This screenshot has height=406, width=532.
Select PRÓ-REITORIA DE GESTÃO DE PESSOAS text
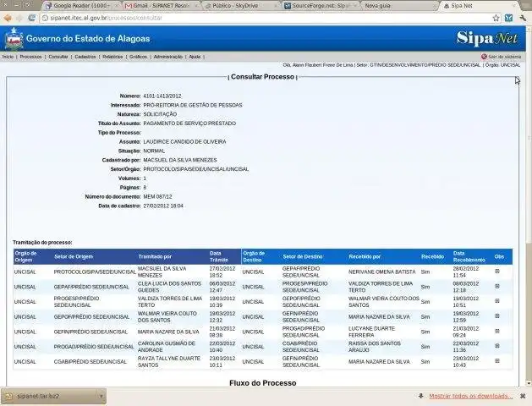[193, 105]
